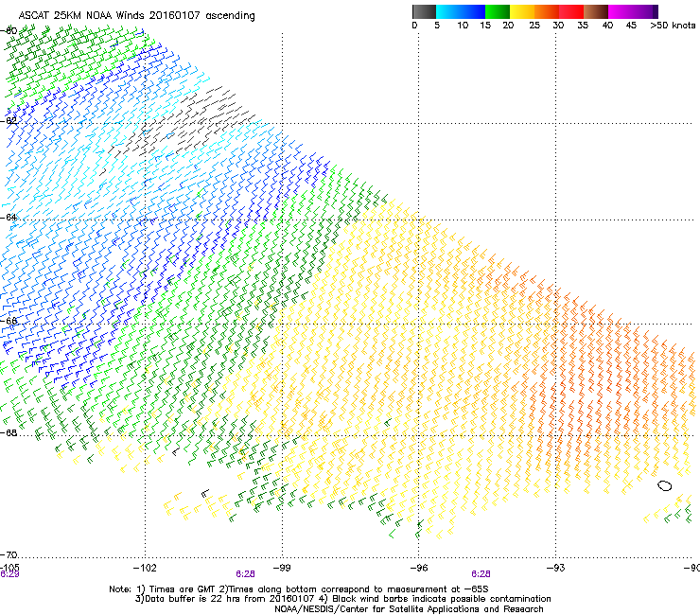The image size is (700, 615).
Task: Click the -62 latitude axis label
Action: click(x=9, y=120)
